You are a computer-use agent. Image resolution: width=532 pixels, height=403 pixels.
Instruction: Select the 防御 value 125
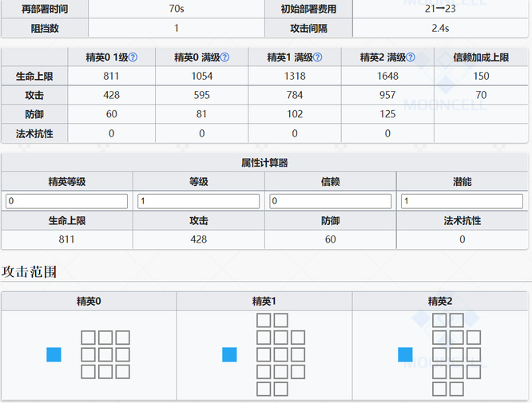tap(387, 114)
